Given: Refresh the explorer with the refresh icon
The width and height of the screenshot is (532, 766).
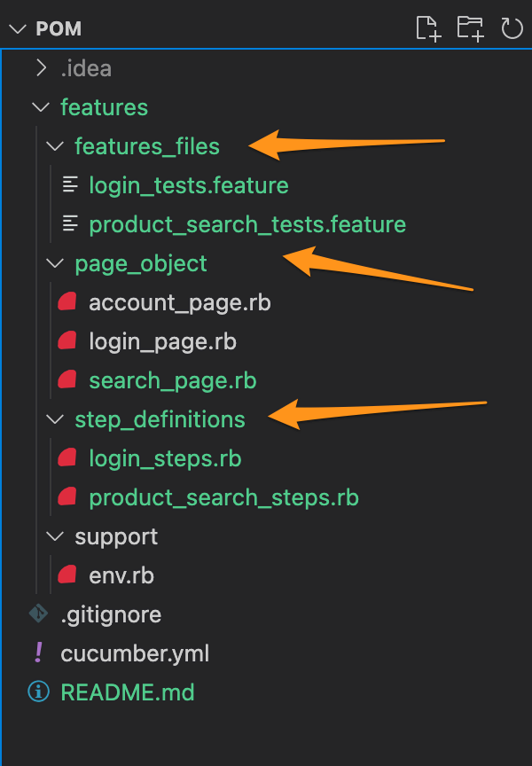Looking at the screenshot, I should coord(512,29).
